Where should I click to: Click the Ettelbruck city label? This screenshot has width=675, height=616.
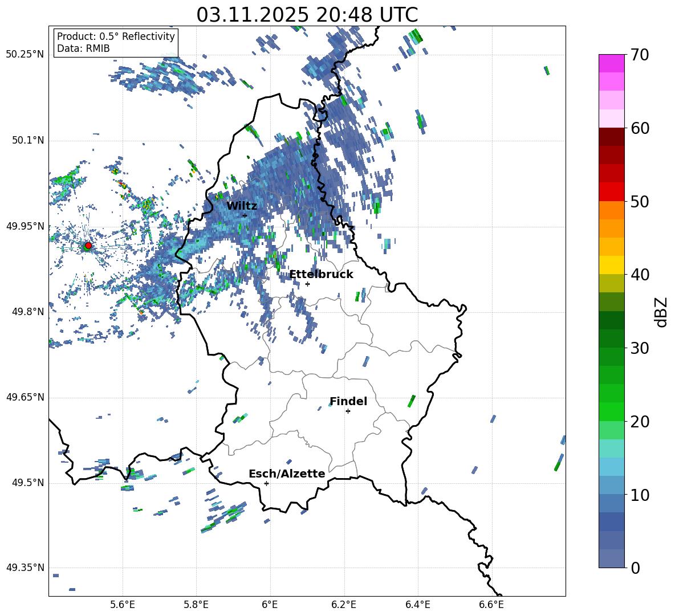[x=321, y=275]
